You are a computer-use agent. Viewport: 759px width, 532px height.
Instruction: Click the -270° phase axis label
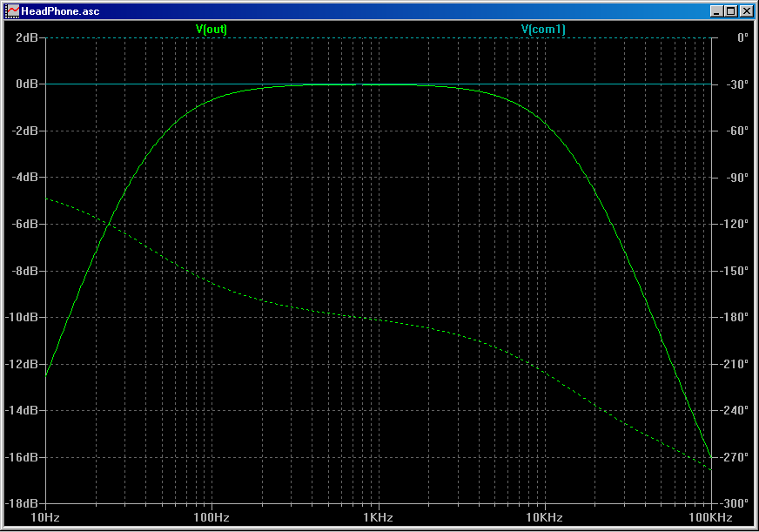point(735,457)
